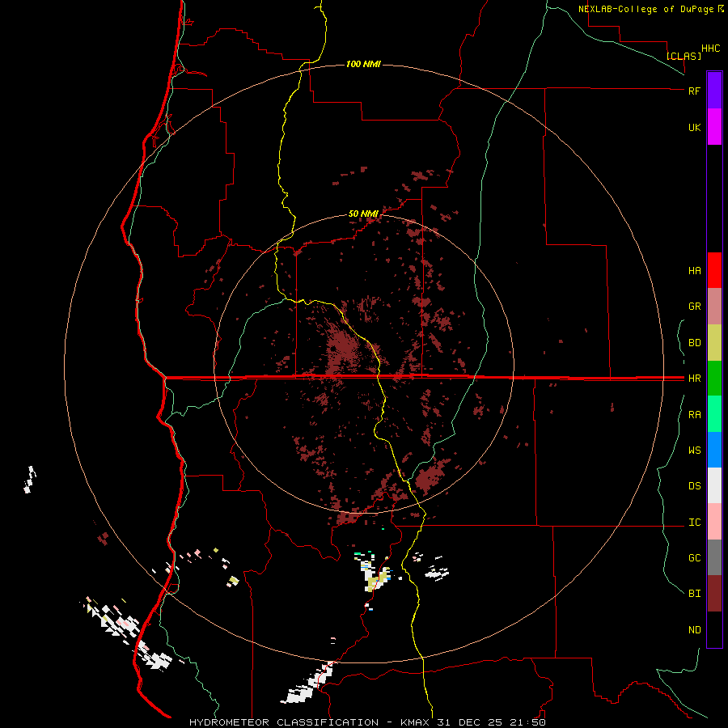This screenshot has width=728, height=728.
Task: Click the 100 NMI range ring label
Action: [x=363, y=64]
